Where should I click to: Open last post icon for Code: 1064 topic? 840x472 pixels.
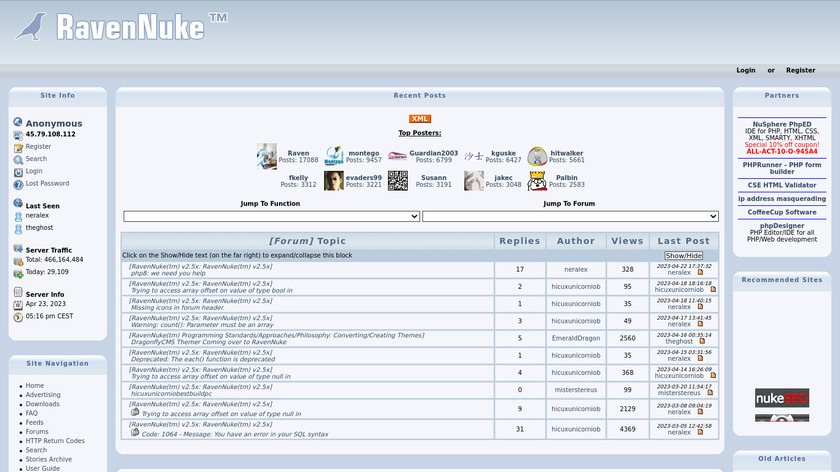pos(700,432)
